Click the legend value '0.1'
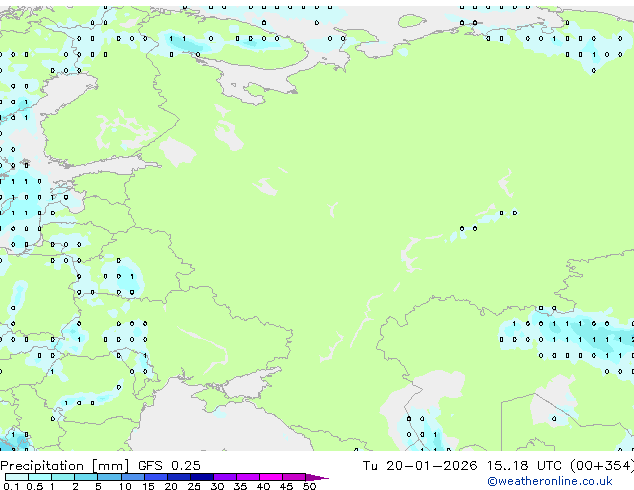 point(11,486)
